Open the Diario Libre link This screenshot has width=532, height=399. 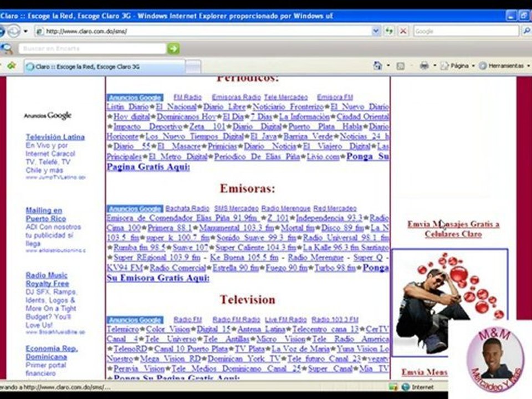tap(224, 107)
